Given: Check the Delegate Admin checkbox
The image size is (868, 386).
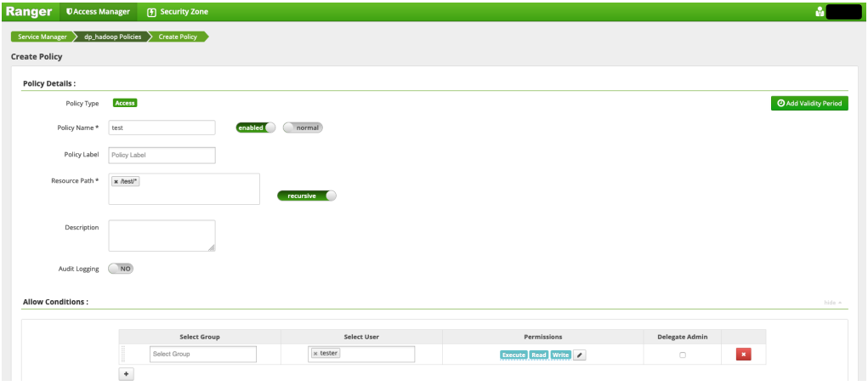Looking at the screenshot, I should pos(683,355).
